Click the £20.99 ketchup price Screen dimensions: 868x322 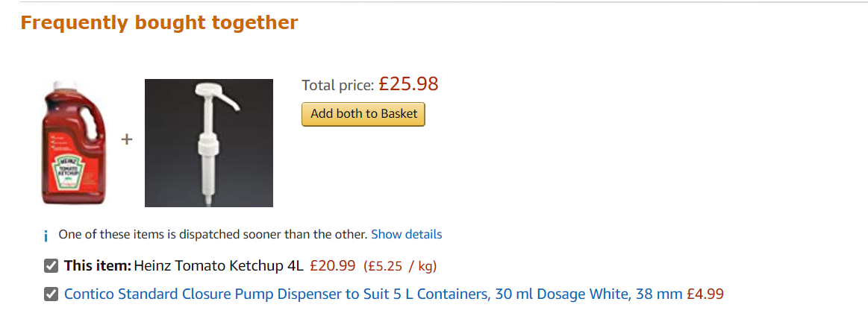332,265
